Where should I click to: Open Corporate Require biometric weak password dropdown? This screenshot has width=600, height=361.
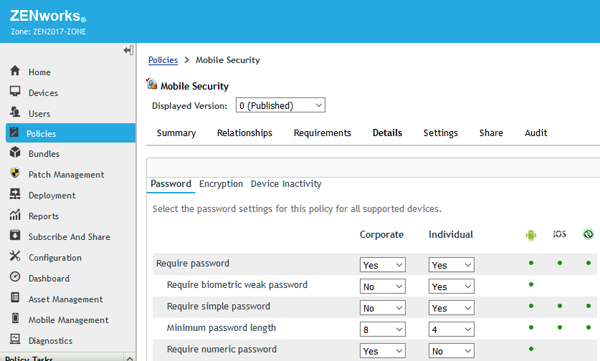(x=383, y=286)
